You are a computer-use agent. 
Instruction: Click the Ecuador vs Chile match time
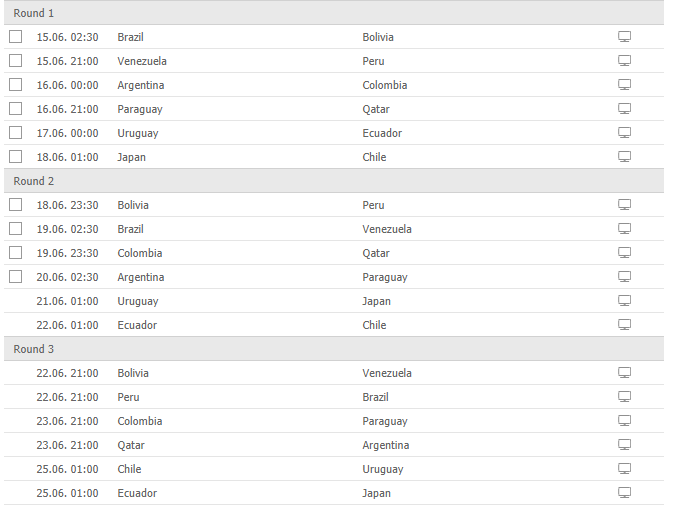pyautogui.click(x=67, y=325)
